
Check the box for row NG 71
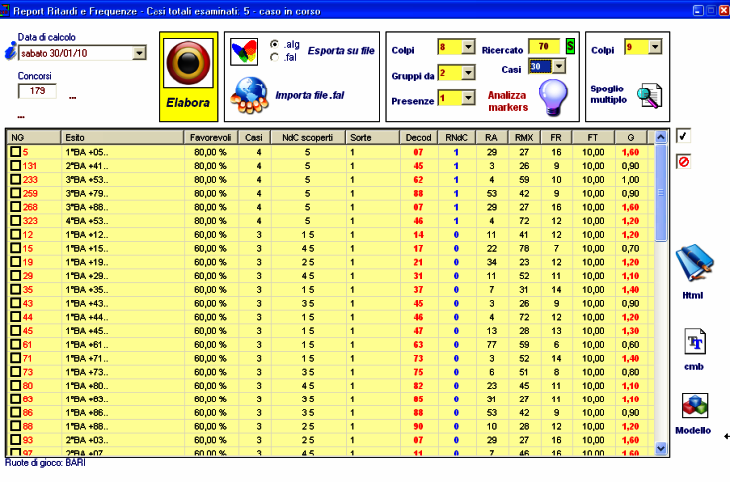[x=16, y=358]
